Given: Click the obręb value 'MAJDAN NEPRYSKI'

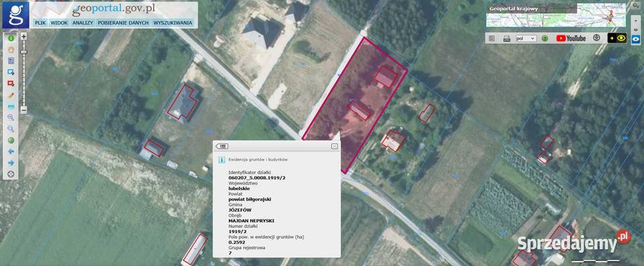Looking at the screenshot, I should pyautogui.click(x=251, y=221).
